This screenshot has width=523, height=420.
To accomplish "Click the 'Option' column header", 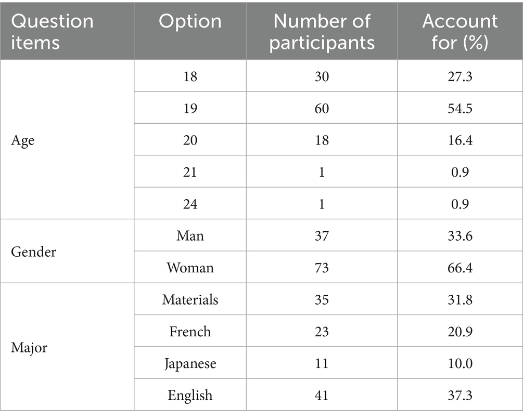I will click(x=190, y=21).
